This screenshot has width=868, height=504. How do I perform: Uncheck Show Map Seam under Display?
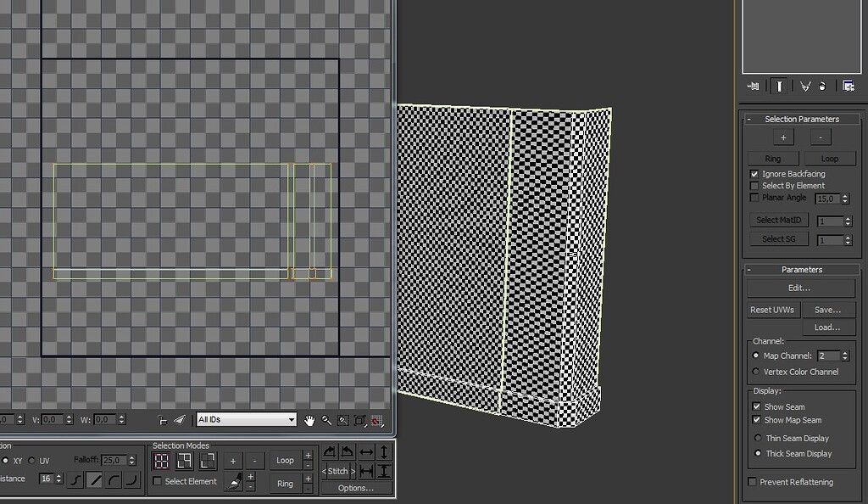(758, 420)
